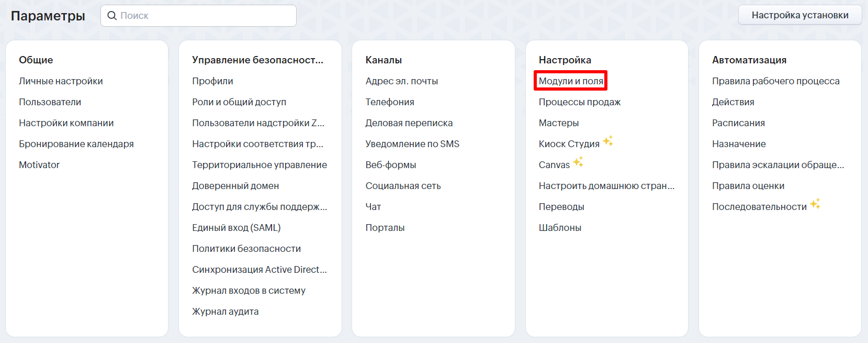The height and width of the screenshot is (343, 868).
Task: Open Личные настройки
Action: tap(61, 81)
